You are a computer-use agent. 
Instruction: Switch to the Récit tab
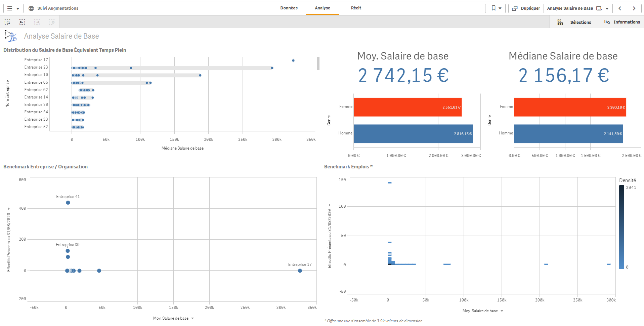click(356, 8)
